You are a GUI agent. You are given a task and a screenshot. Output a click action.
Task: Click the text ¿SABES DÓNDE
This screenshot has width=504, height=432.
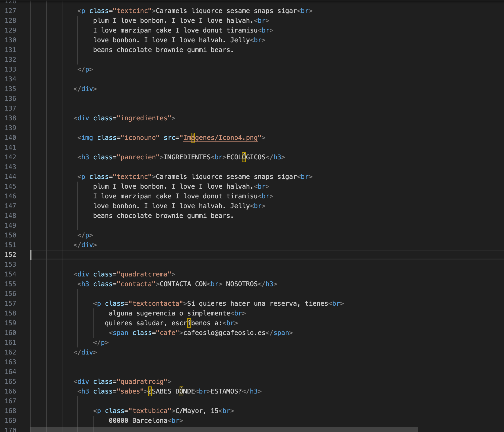point(171,391)
